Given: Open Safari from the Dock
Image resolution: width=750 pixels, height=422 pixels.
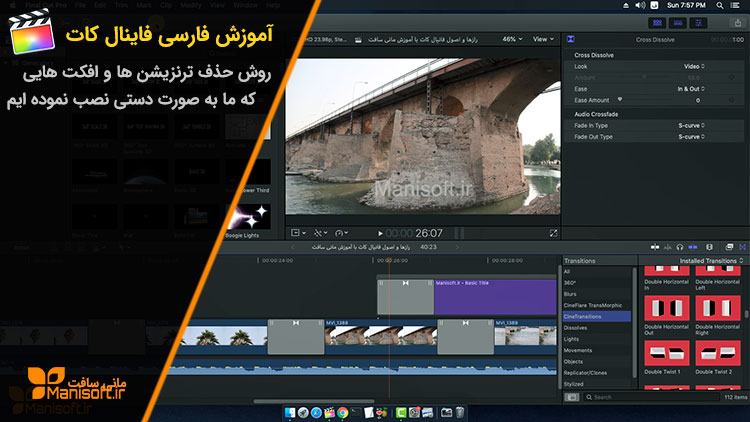Looking at the screenshot, I should click(x=316, y=412).
